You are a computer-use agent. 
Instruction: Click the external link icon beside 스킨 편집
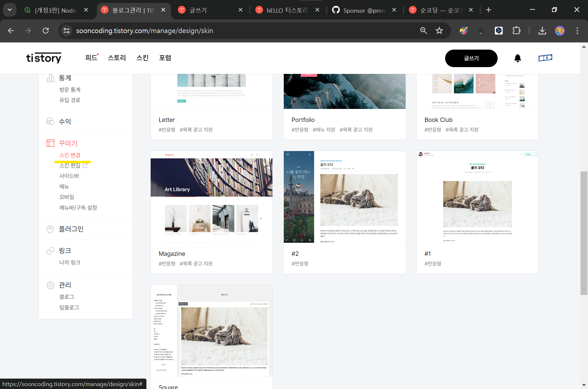(x=85, y=165)
